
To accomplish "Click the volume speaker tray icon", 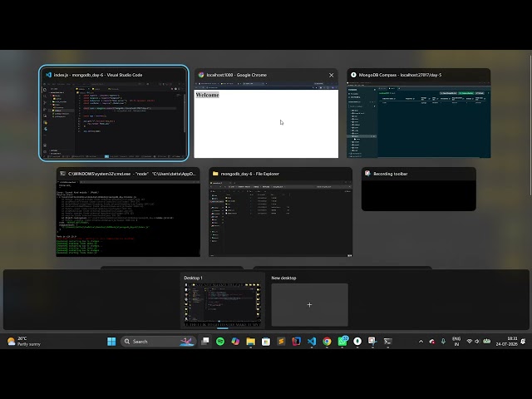I will pyautogui.click(x=477, y=342).
